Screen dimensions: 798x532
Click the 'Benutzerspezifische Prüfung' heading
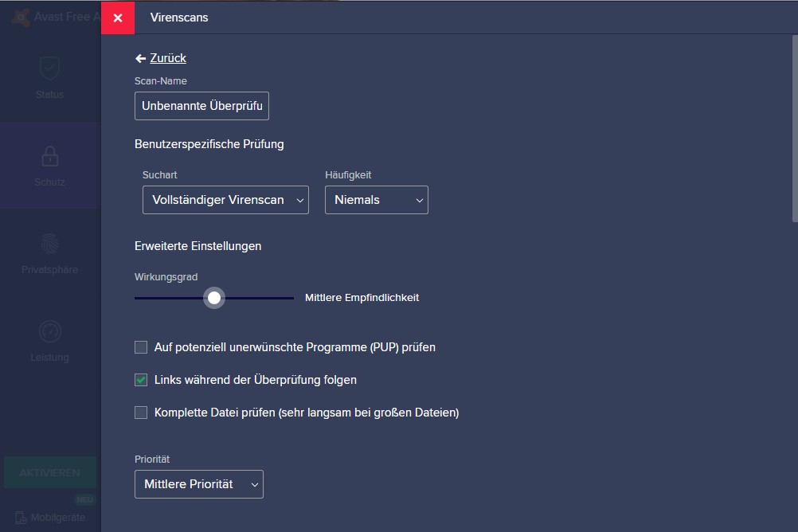pyautogui.click(x=209, y=145)
